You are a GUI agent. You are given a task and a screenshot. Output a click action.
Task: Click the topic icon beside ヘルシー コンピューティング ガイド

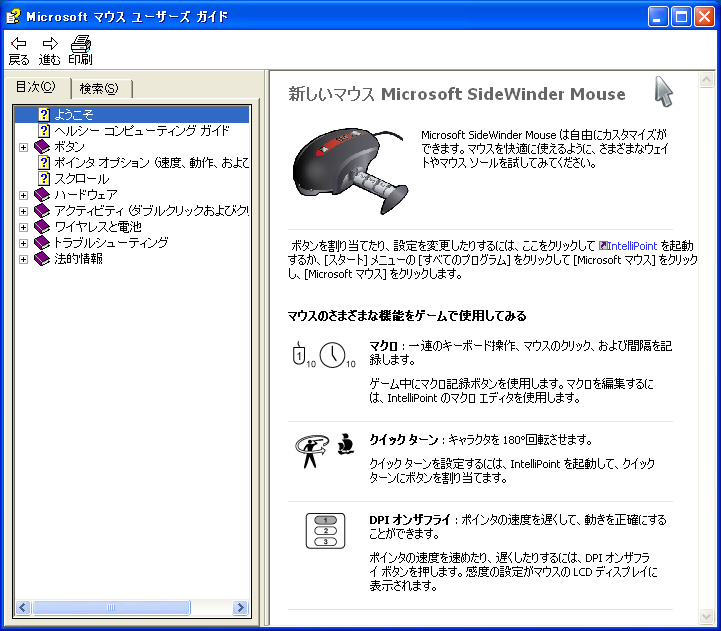click(44, 130)
